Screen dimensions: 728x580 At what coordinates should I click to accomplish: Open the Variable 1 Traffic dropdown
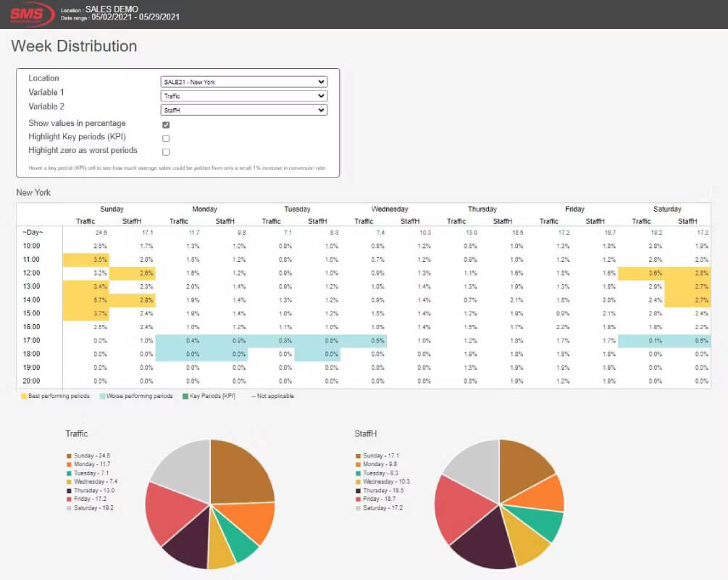click(x=243, y=96)
